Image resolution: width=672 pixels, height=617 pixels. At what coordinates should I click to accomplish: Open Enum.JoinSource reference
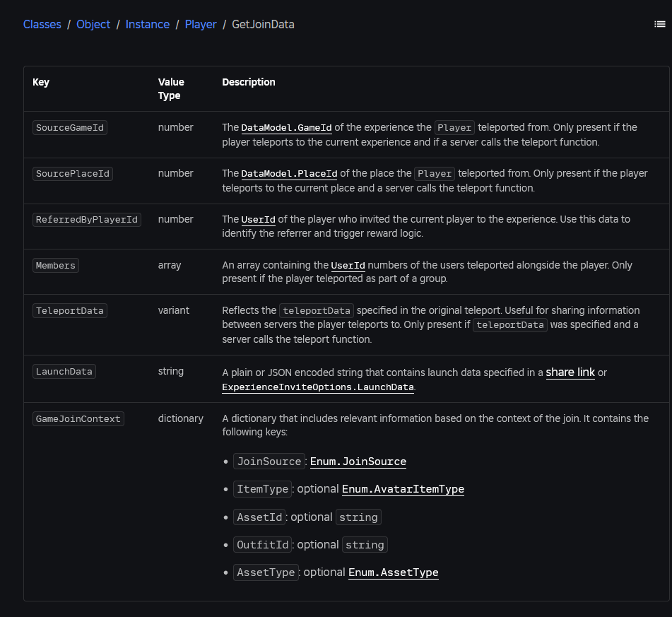(358, 462)
